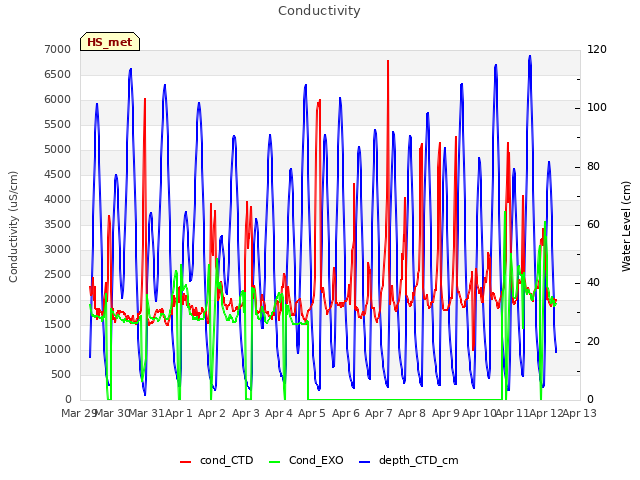640x480 pixels.
Task: Click the 2000 left axis tick label
Action: click(x=58, y=300)
